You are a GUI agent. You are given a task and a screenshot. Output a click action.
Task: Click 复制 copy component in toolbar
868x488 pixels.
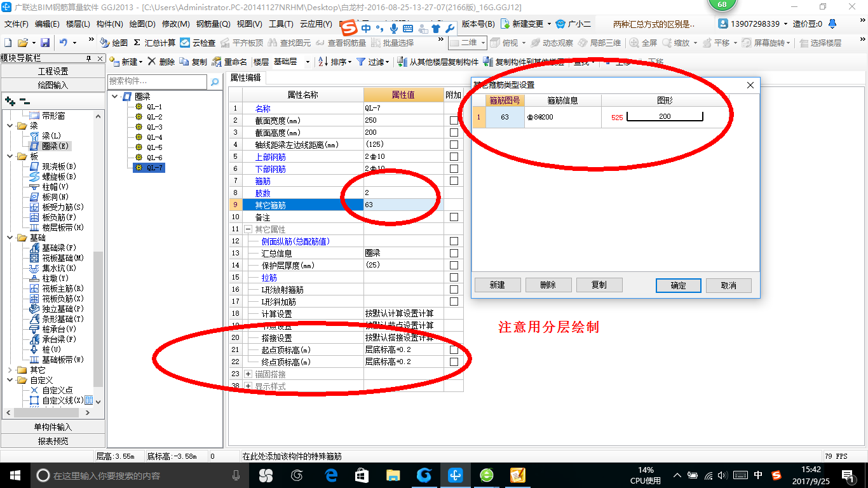pyautogui.click(x=193, y=62)
